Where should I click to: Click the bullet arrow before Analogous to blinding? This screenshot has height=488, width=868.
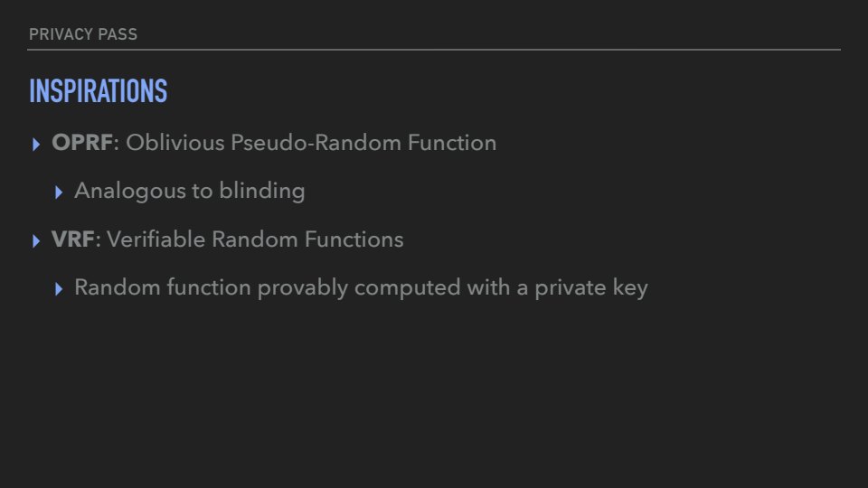coord(59,192)
